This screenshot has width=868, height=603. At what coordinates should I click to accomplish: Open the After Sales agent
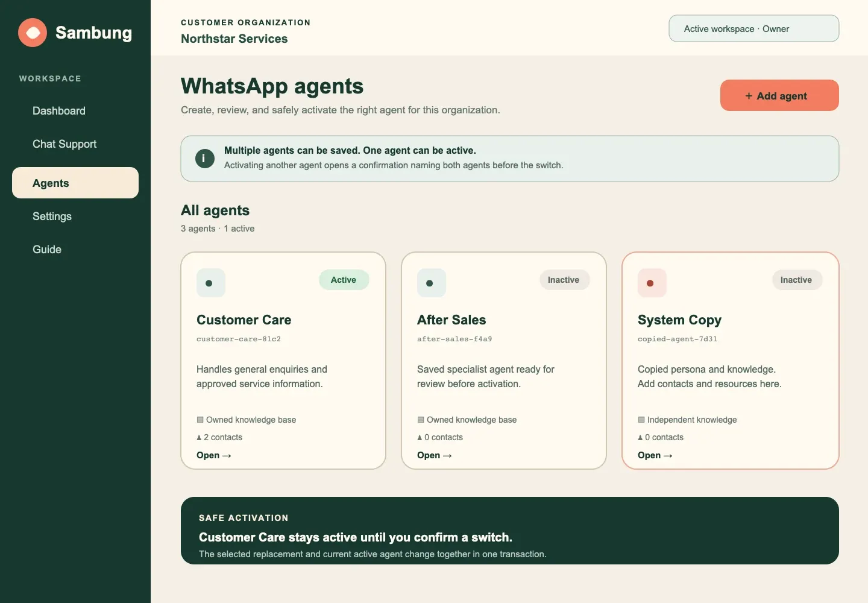click(435, 455)
